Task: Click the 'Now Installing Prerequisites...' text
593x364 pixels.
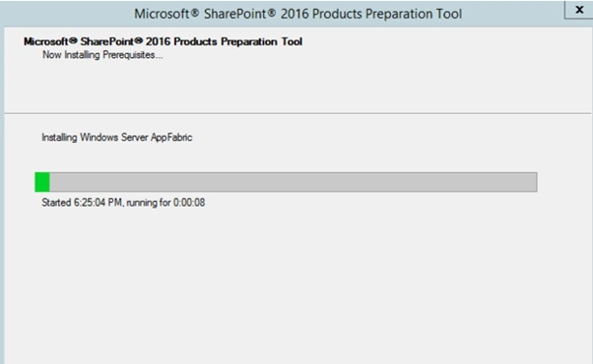Action: coord(102,55)
